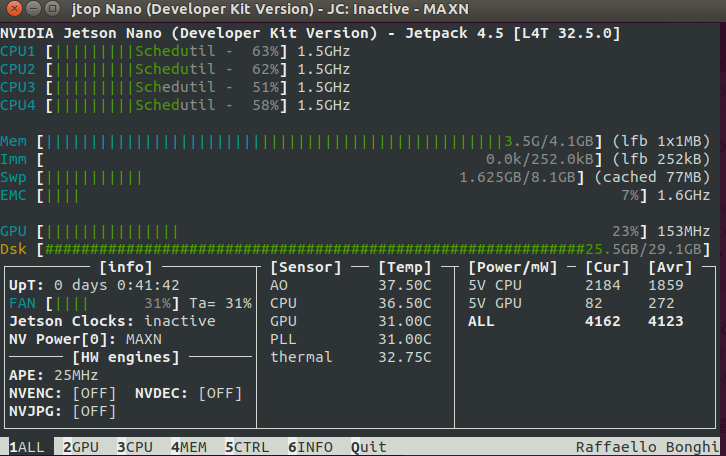Image resolution: width=726 pixels, height=456 pixels.
Task: Click the window minimize button
Action: coord(34,8)
